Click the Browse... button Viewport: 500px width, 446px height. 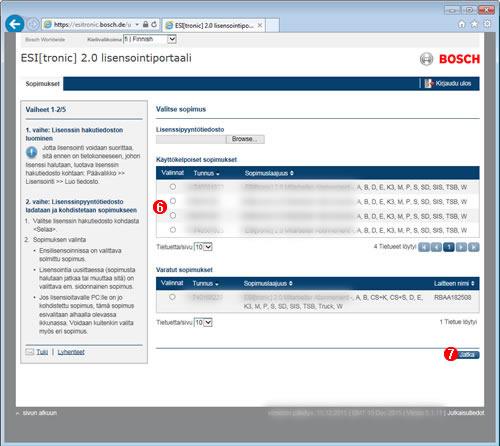pyautogui.click(x=245, y=139)
